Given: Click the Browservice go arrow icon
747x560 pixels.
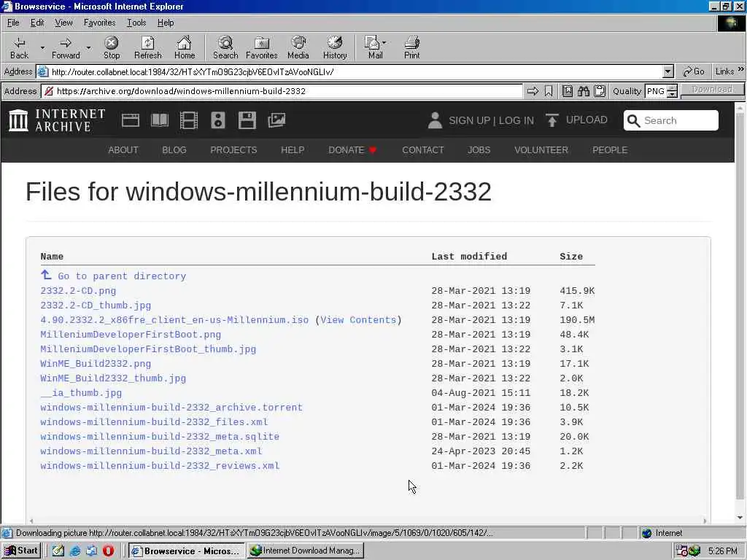Looking at the screenshot, I should (x=533, y=91).
